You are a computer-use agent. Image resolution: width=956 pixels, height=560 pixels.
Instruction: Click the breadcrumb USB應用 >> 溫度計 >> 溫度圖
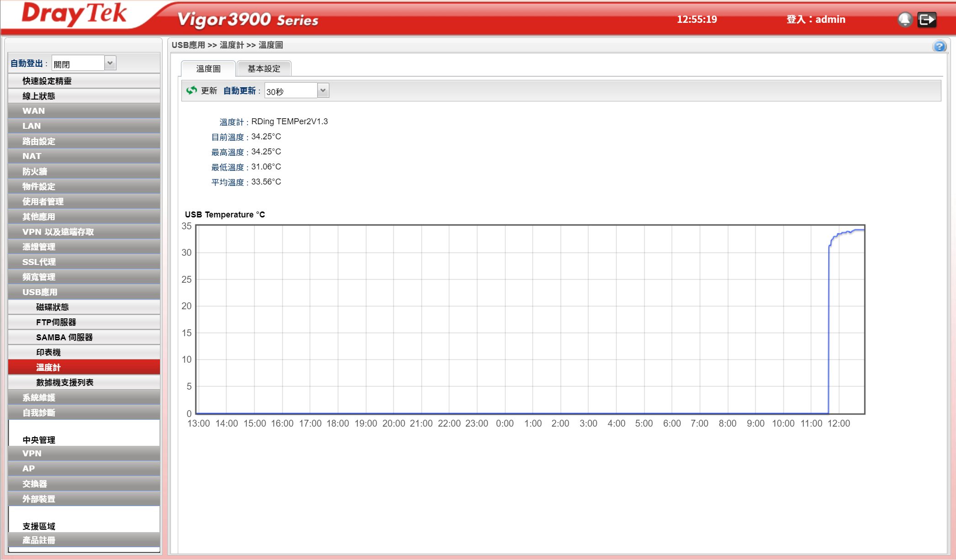tap(227, 45)
